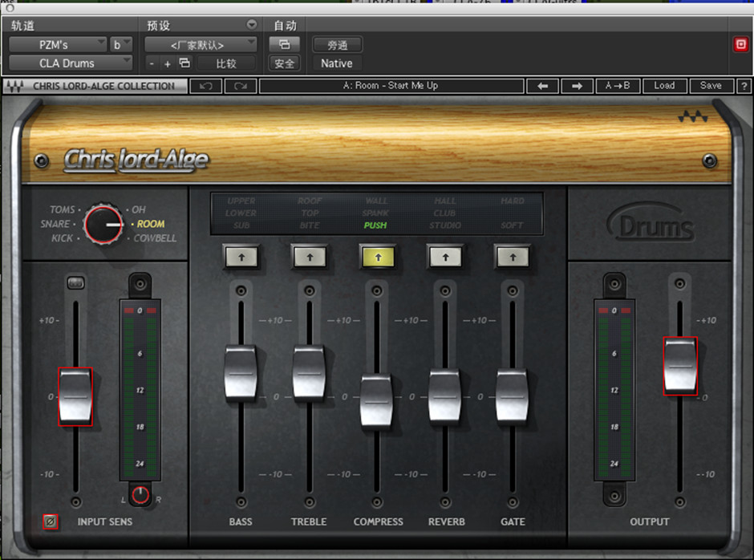Image resolution: width=754 pixels, height=560 pixels.
Task: Click the L/R balance knob
Action: coord(140,494)
